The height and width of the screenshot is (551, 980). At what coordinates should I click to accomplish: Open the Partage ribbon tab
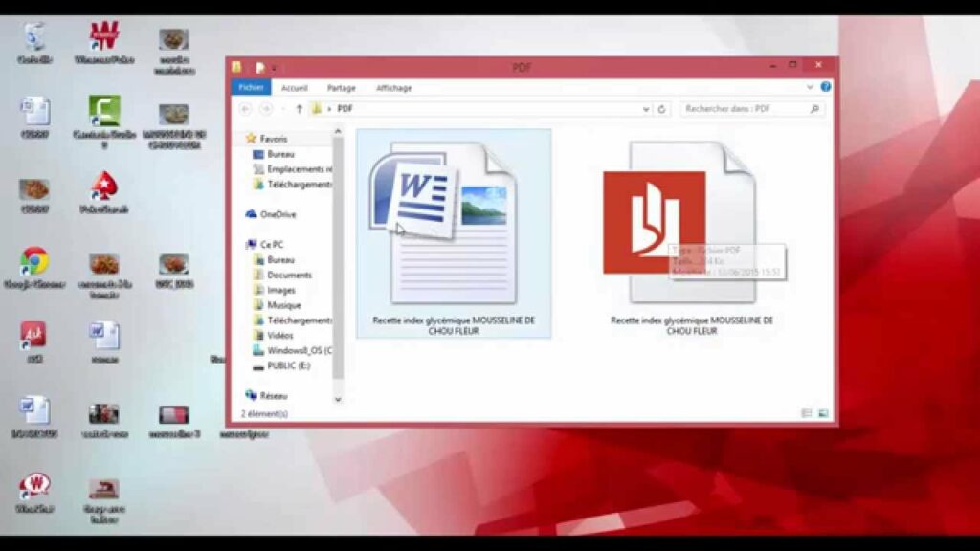tap(341, 88)
